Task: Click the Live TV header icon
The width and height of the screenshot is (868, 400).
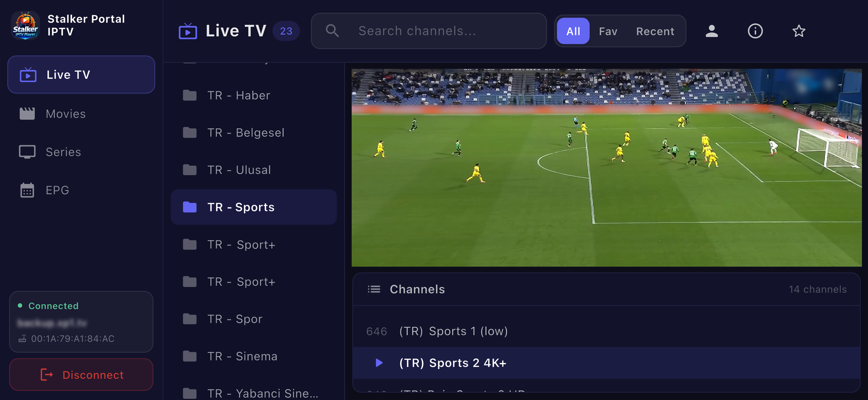Action: tap(188, 31)
